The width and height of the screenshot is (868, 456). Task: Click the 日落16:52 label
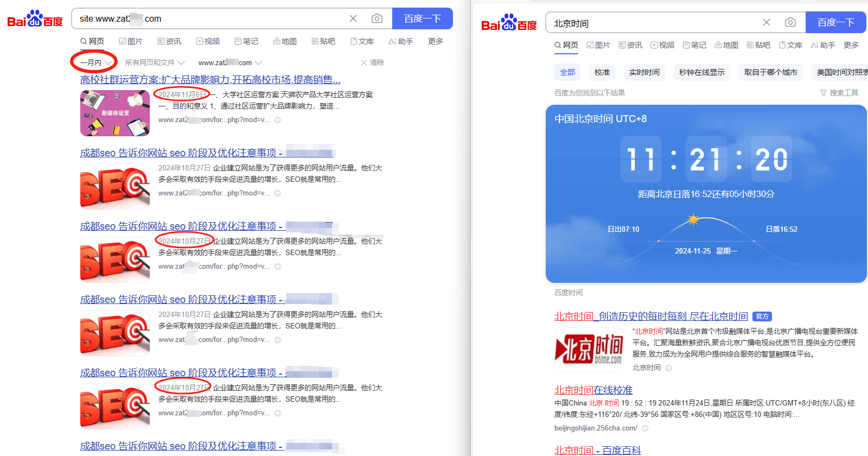tap(782, 229)
